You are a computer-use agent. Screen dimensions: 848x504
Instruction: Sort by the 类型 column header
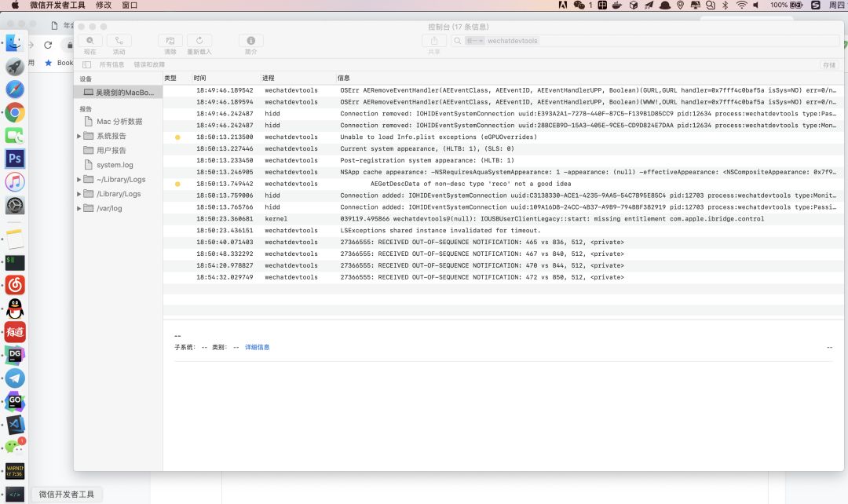pos(170,78)
